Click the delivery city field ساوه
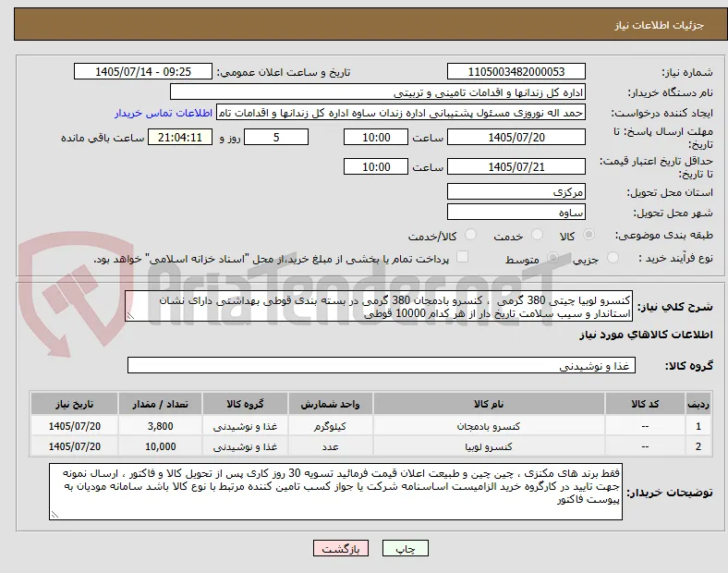Viewport: 728px width, 573px height. [516, 213]
